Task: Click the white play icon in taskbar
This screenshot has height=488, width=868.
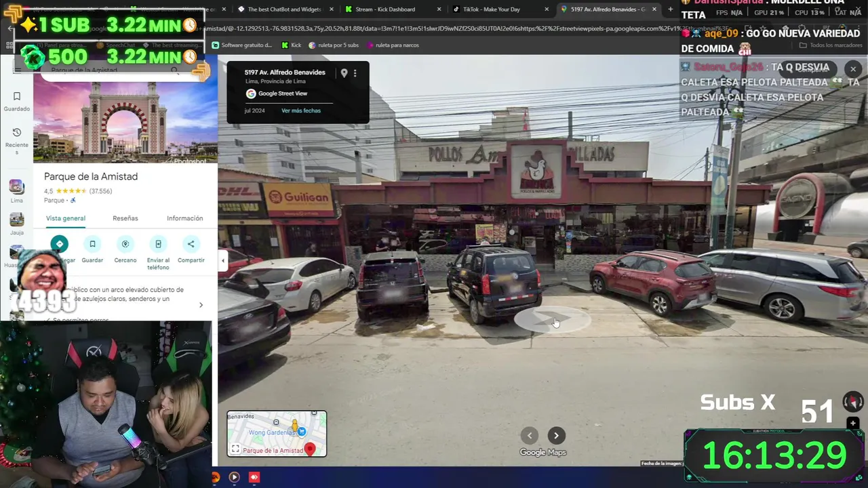Action: 234,477
